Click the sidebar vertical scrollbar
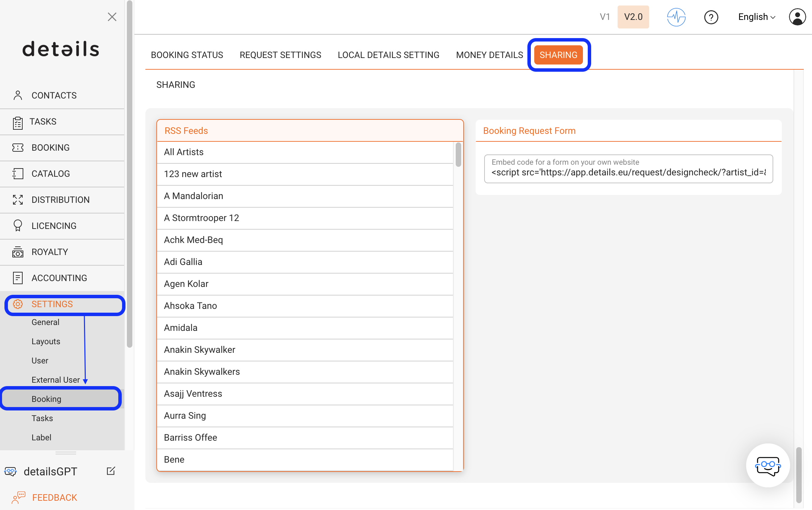812x510 pixels. click(x=129, y=174)
